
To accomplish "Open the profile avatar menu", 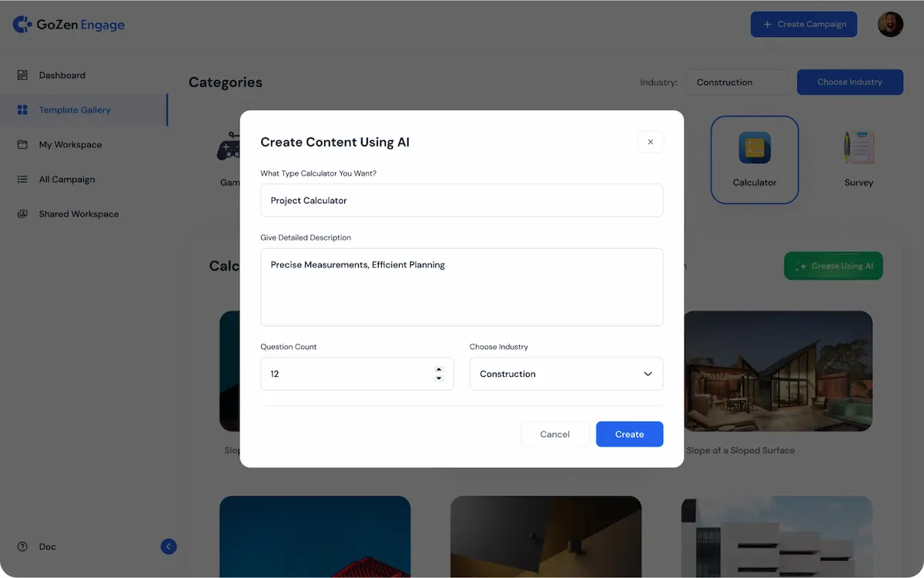I will [890, 24].
